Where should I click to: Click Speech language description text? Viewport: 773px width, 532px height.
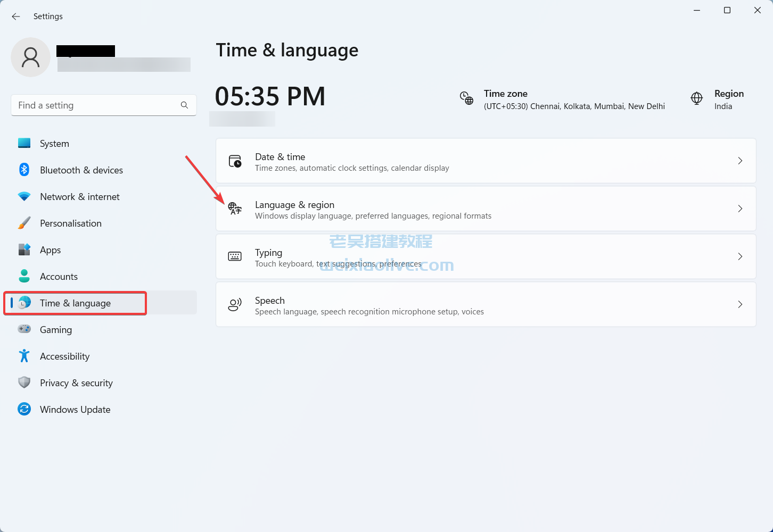click(x=369, y=312)
